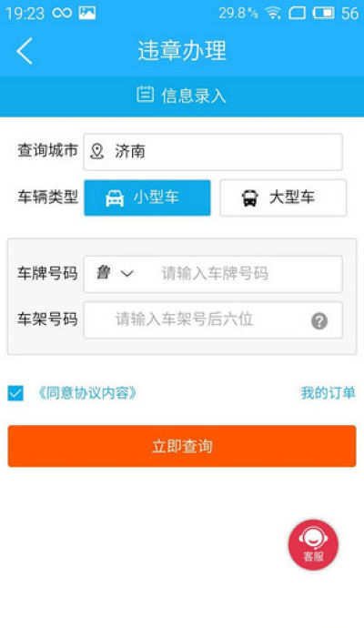
Task: Open 客服 customer service headset button
Action: point(313,544)
